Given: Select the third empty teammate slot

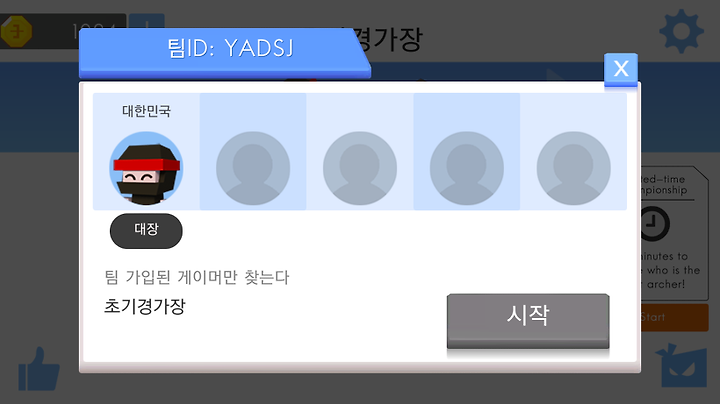Looking at the screenshot, I should point(467,168).
